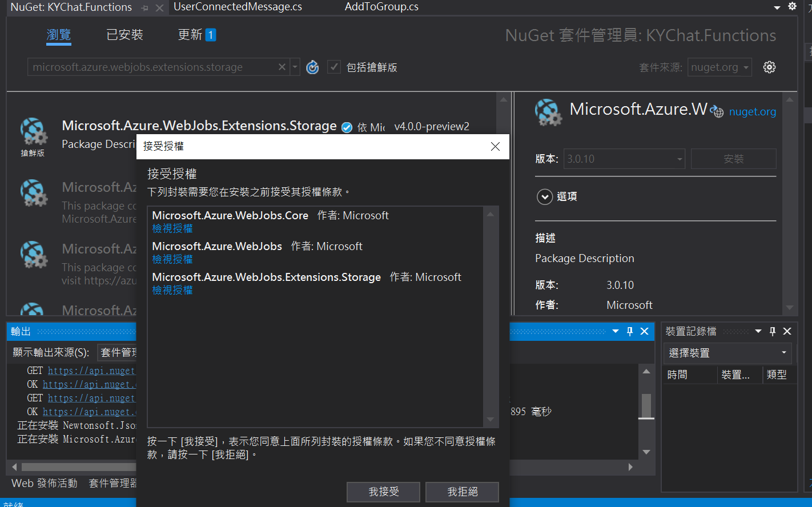Open document well gear settings
Image resolution: width=812 pixels, height=507 pixels.
click(792, 6)
